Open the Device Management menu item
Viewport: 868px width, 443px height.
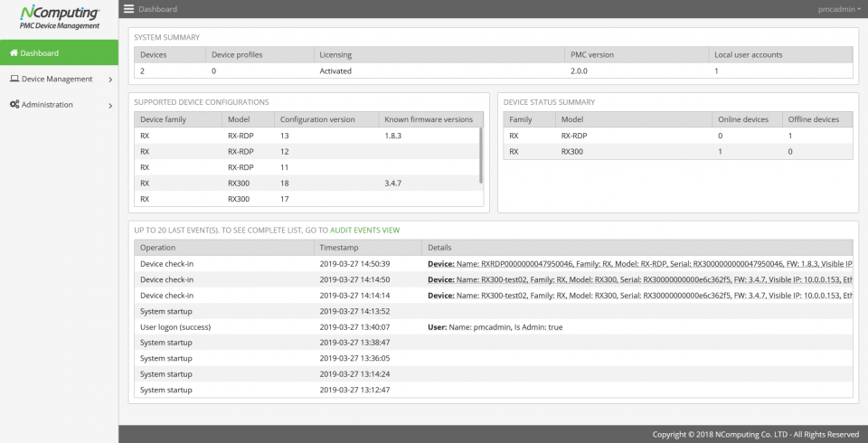tap(57, 80)
